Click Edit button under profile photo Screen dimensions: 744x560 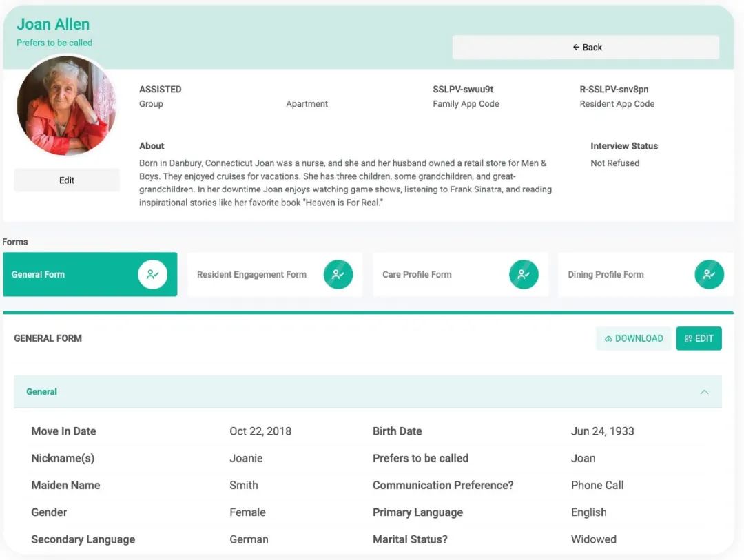click(x=67, y=180)
